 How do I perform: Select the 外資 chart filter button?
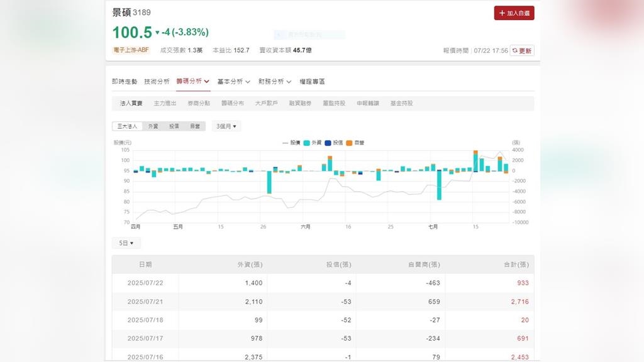pos(153,126)
